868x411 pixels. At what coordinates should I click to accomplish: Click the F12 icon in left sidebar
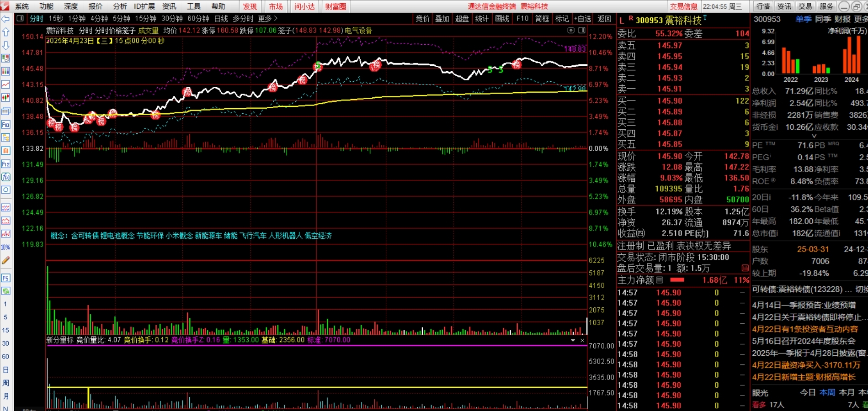[x=6, y=164]
